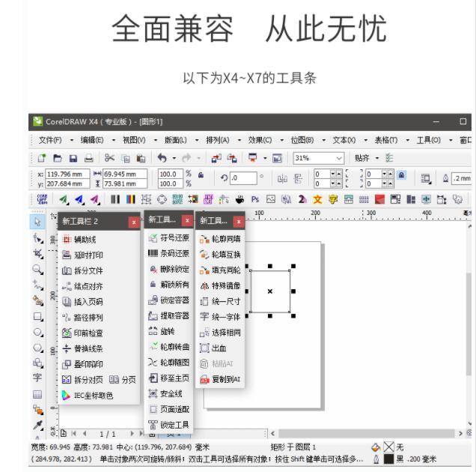Click the Copy icon in toolbar
This screenshot has width=476, height=472.
click(126, 158)
